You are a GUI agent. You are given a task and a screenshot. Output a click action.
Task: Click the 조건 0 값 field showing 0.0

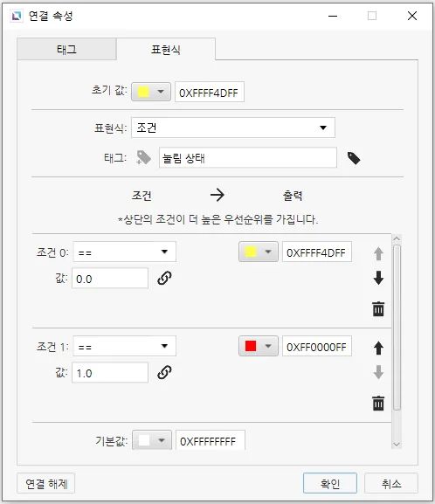(110, 279)
